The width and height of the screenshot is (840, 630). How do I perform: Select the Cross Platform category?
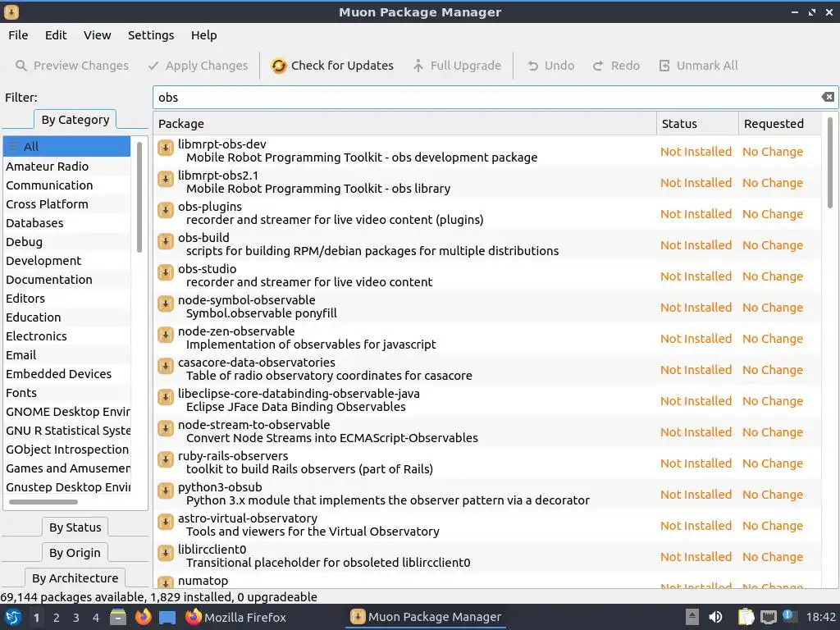[67, 204]
